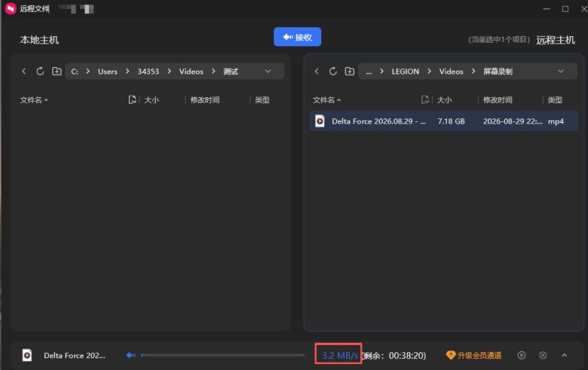Create new folder in remote host panel
The image size is (588, 370).
point(350,71)
